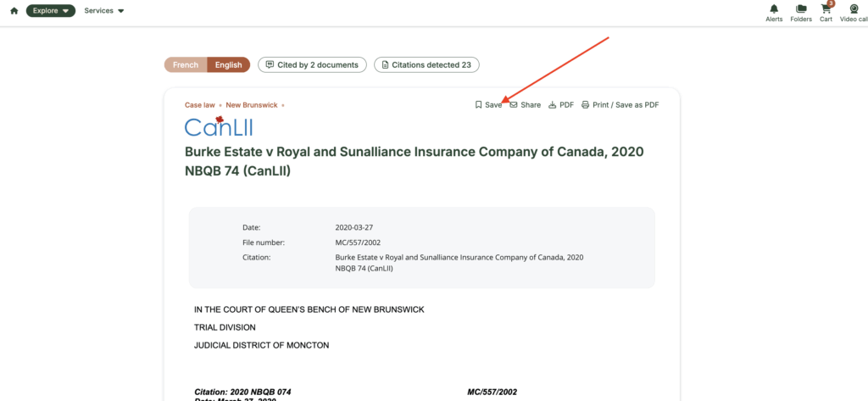
Task: Go to the home icon
Action: coord(14,11)
